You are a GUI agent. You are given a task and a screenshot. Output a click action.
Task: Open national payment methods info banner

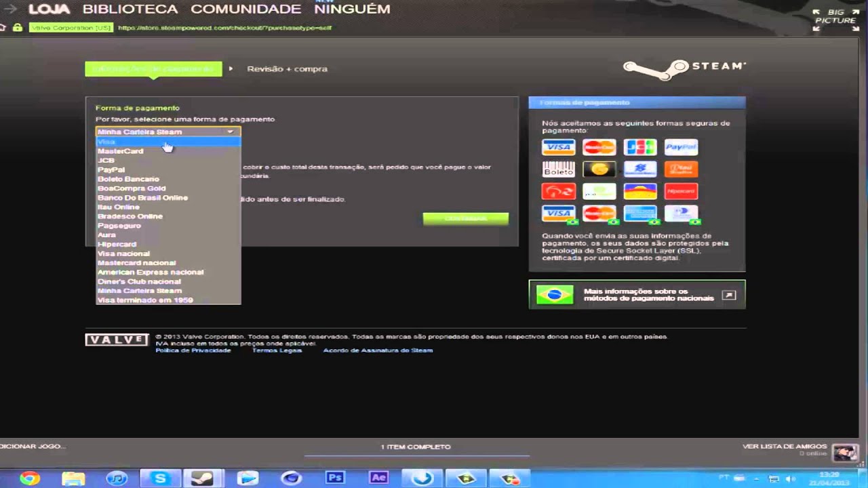pyautogui.click(x=637, y=295)
